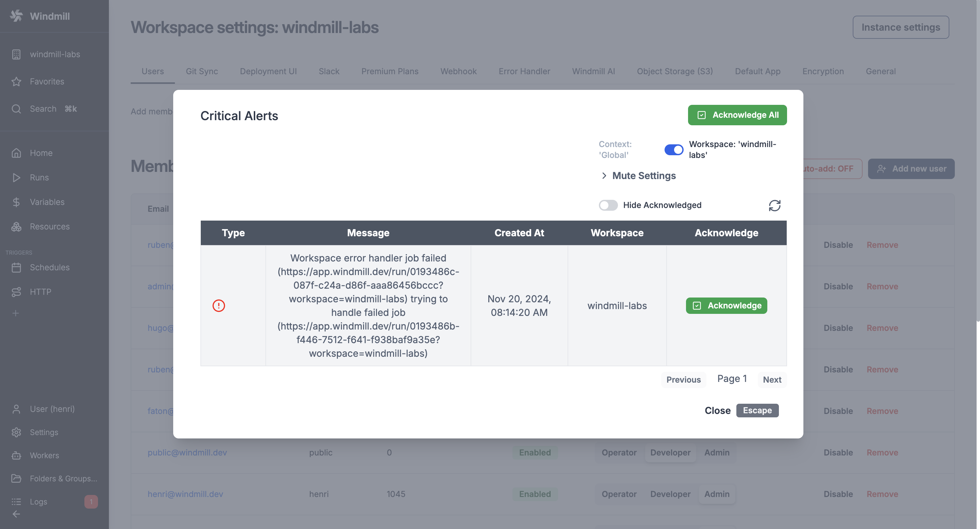The width and height of the screenshot is (980, 529).
Task: Click Acknowledge All alerts
Action: click(737, 115)
